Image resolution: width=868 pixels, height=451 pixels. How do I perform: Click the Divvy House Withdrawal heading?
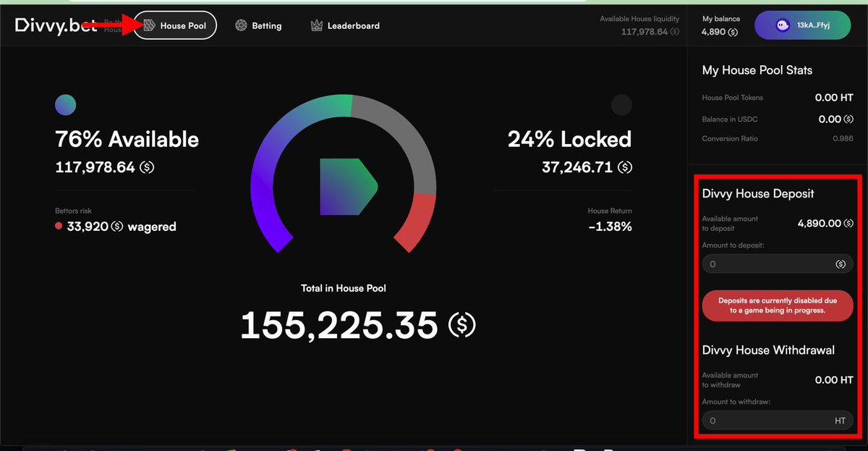(x=768, y=350)
